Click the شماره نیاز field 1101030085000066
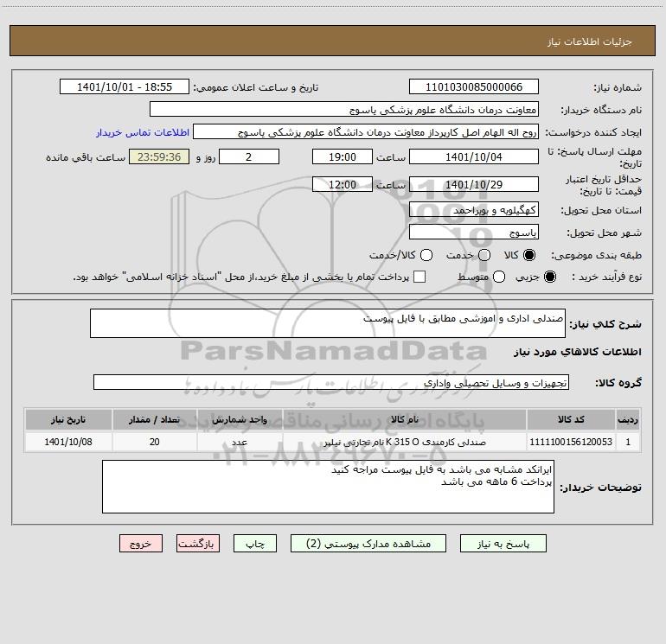 474,87
